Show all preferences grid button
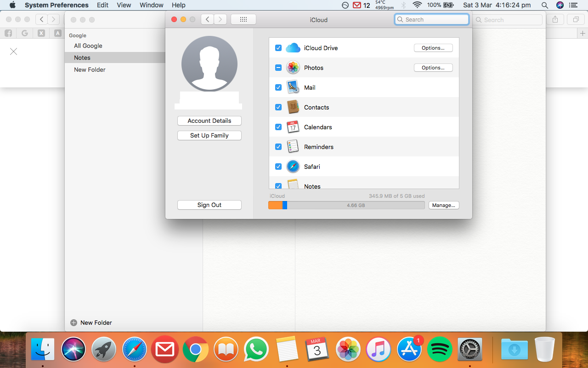Screen dimensions: 588x368 coord(243,19)
